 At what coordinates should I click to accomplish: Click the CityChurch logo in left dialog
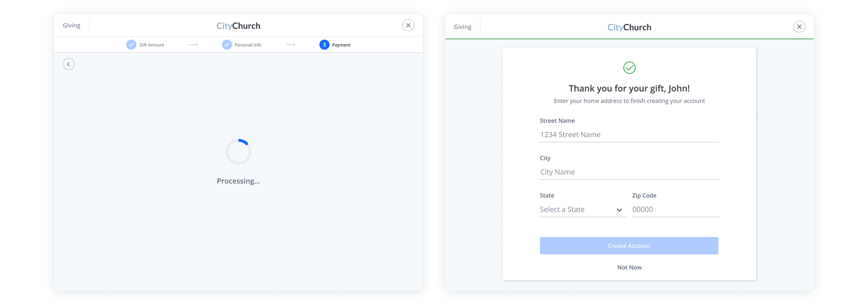point(238,26)
